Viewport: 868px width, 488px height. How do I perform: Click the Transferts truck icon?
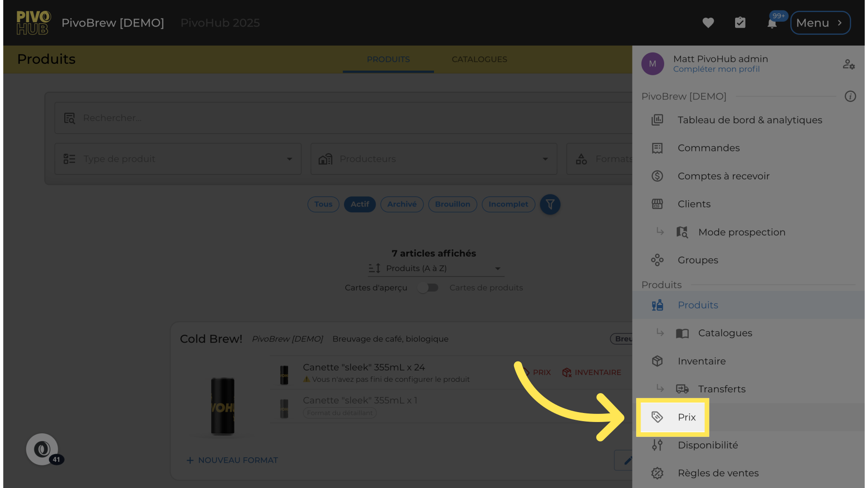(x=682, y=389)
